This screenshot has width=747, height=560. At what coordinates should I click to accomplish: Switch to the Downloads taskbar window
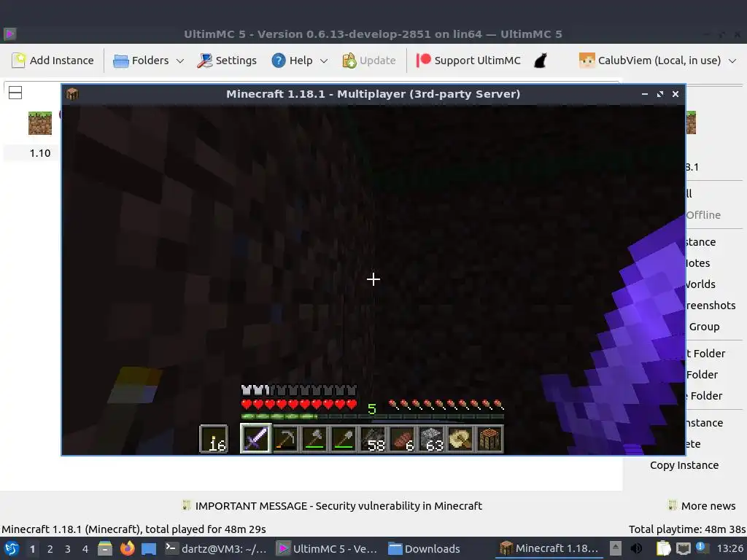[x=424, y=548]
